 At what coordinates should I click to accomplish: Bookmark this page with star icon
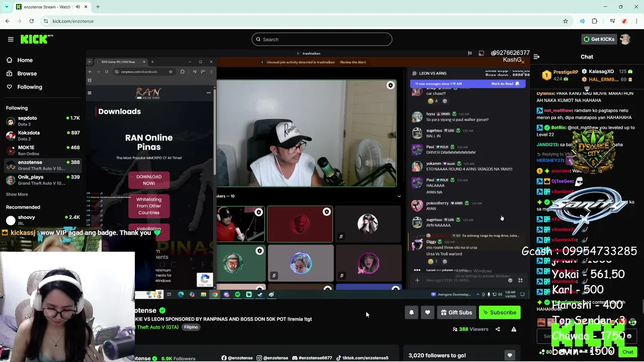coord(566,21)
